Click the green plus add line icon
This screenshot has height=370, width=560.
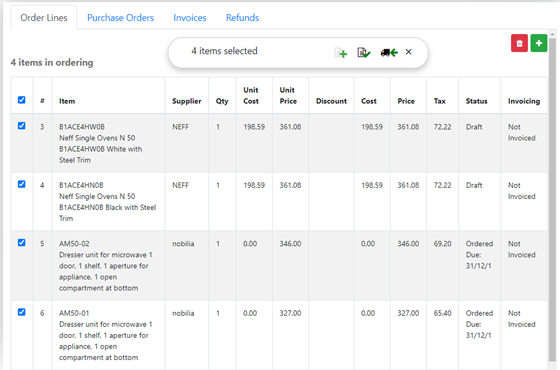pyautogui.click(x=539, y=43)
